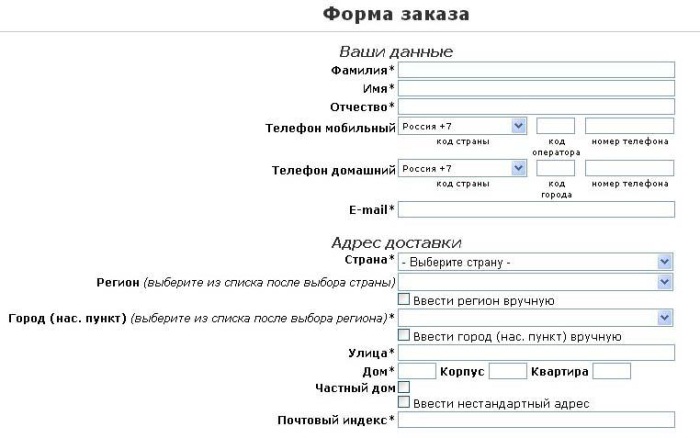Open the Страна country dropdown

[536, 262]
